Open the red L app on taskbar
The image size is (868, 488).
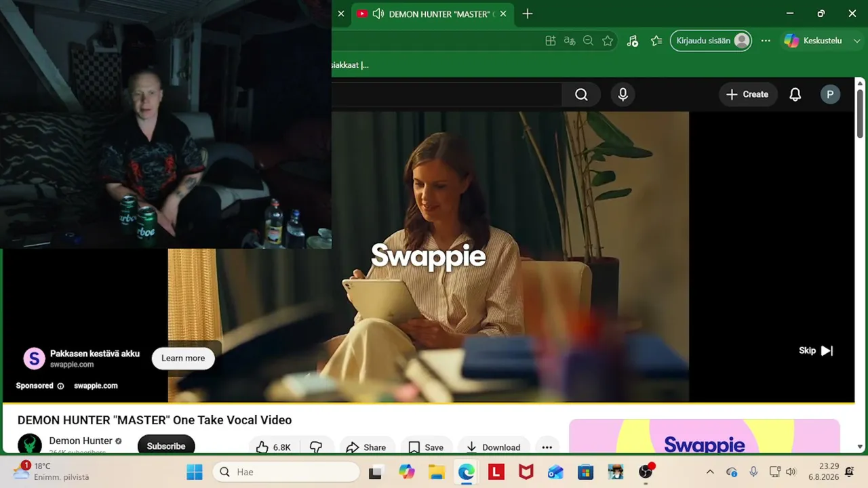496,472
